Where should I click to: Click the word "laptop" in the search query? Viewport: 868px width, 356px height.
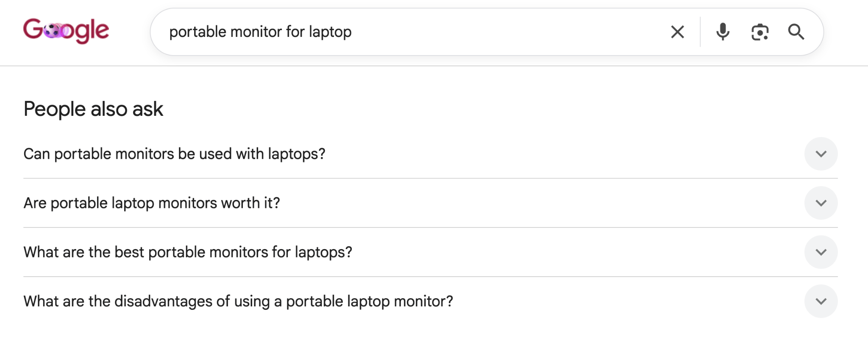point(330,32)
